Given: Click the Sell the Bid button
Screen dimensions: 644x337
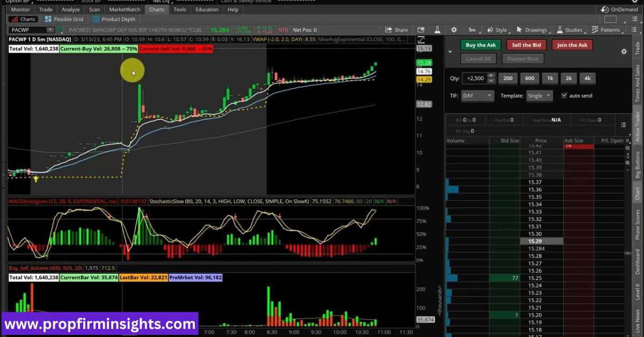Looking at the screenshot, I should pos(526,45).
